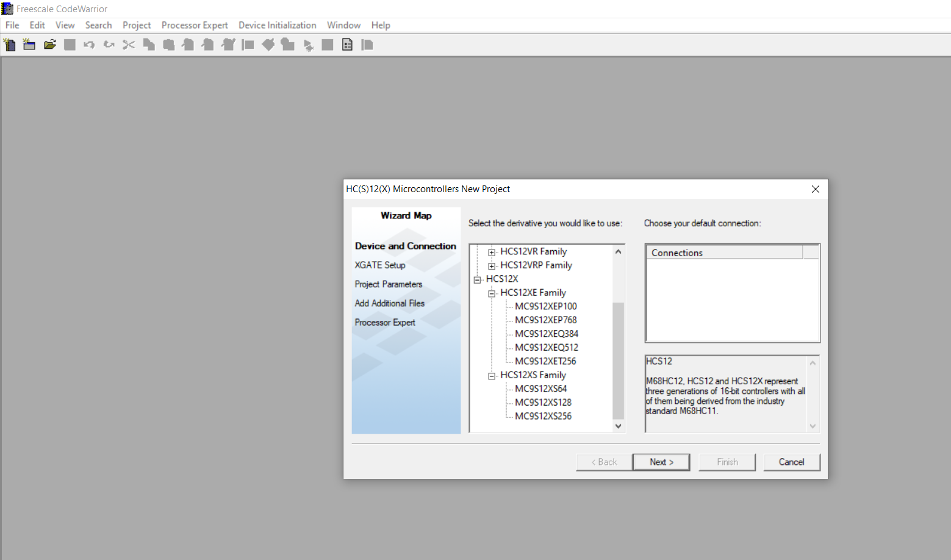Click the Undo toolbar icon
This screenshot has height=560, width=951.
pos(88,44)
